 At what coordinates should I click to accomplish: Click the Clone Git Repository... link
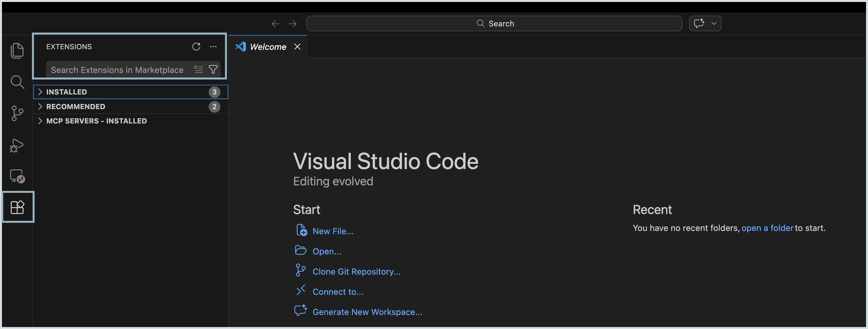tap(356, 272)
